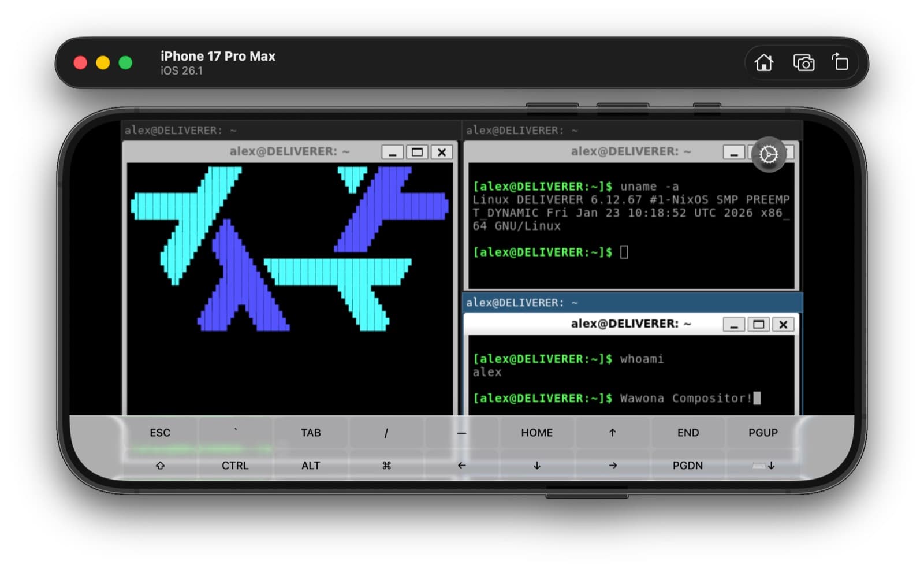Open Wawona settings gear button

point(768,154)
